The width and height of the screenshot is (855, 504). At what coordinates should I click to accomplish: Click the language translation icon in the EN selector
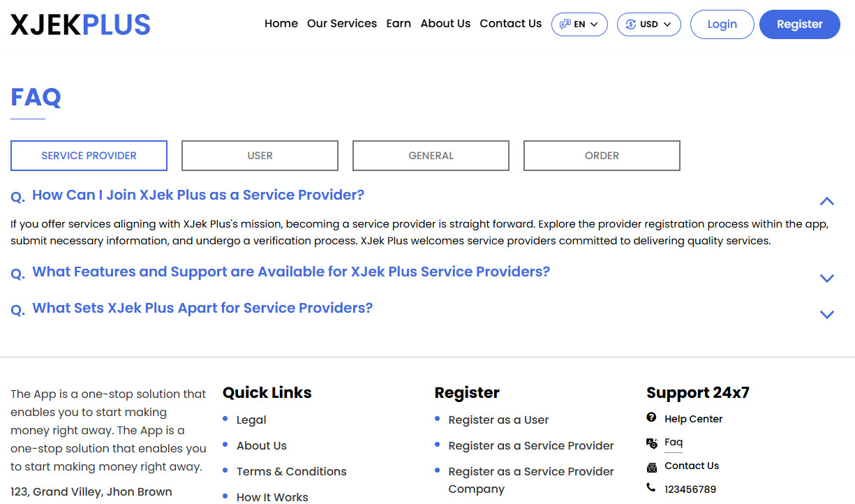click(565, 24)
